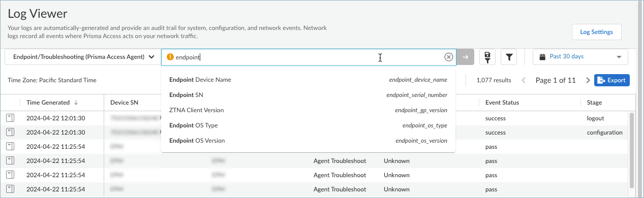
Task: Click the orange warning icon in the query box
Action: [170, 57]
